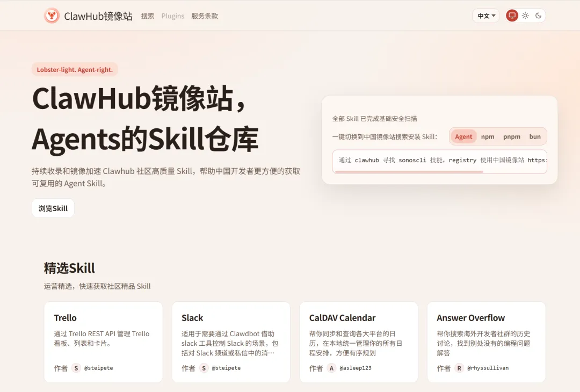Click the ClawHub lobster logo icon
This screenshot has height=392, width=580.
[52, 16]
